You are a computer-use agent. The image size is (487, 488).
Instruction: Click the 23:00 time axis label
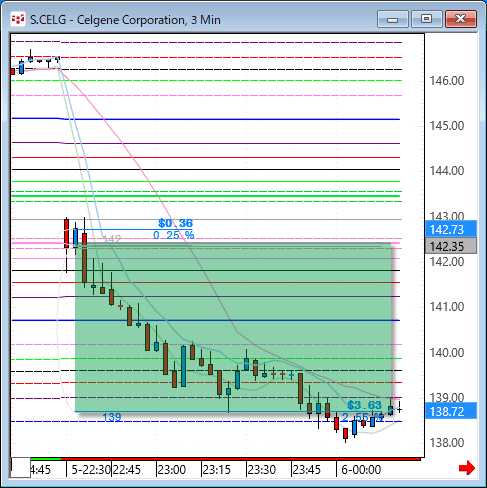tap(172, 470)
